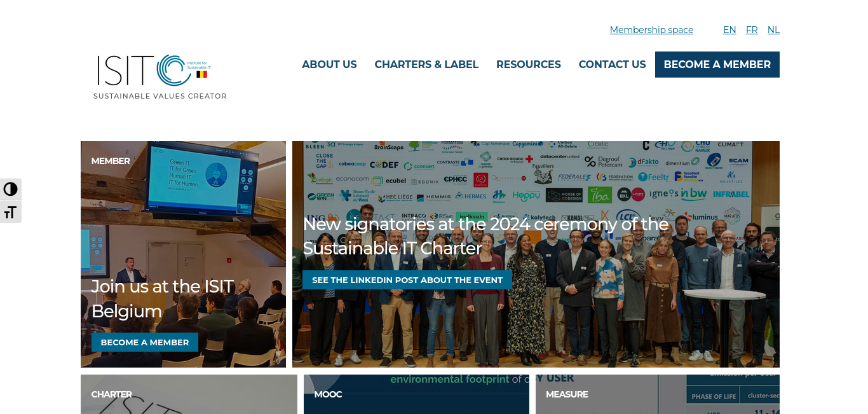Image resolution: width=868 pixels, height=414 pixels.
Task: Toggle high contrast accessibility icon
Action: 11,190
